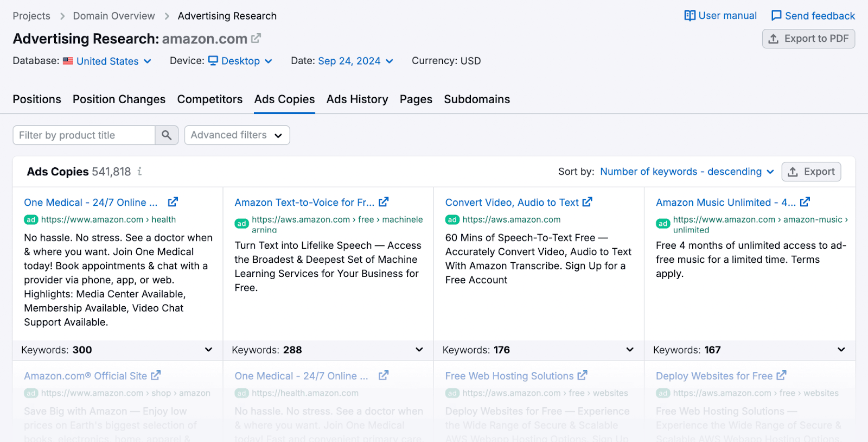Open the United States database dropdown
Screen dimensions: 868x442
pyautogui.click(x=113, y=61)
